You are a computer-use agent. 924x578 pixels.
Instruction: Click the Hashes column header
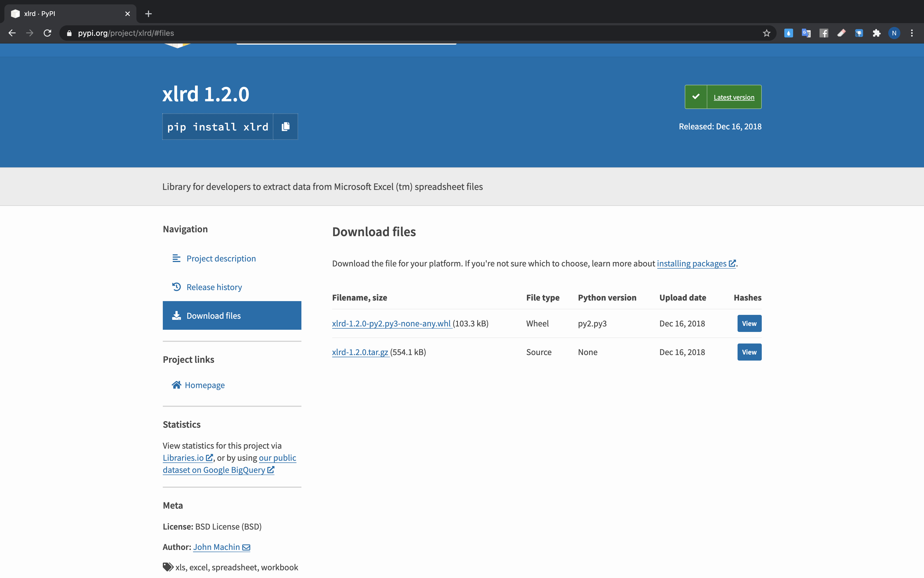(748, 298)
